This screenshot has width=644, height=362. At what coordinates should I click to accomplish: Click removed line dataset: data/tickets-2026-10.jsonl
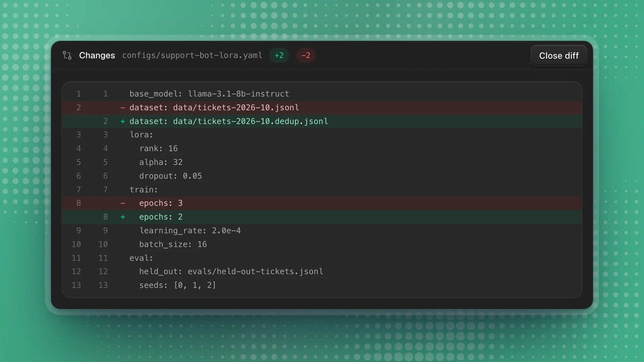pos(322,108)
